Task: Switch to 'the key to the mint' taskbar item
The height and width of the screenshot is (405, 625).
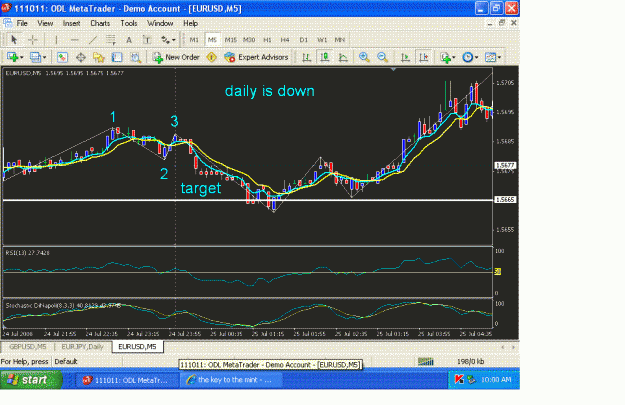Action: click(x=232, y=380)
